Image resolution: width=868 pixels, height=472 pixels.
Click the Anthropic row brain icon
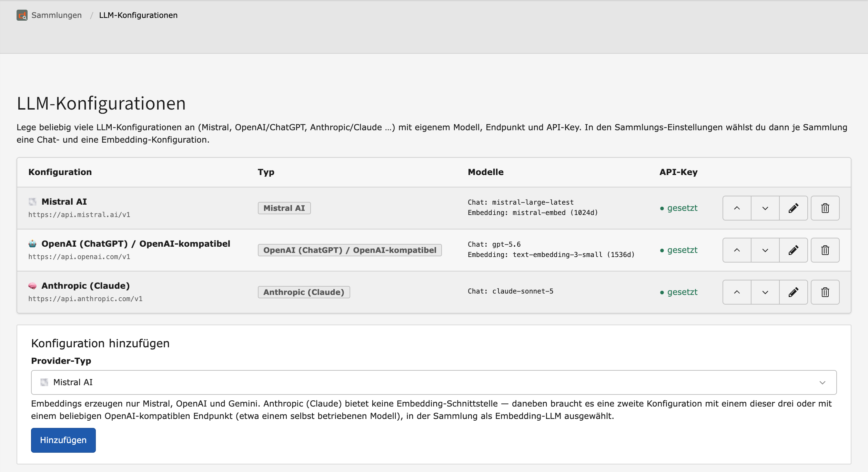pyautogui.click(x=32, y=286)
